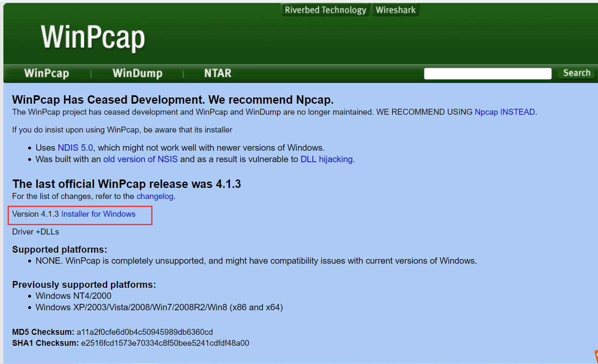
Task: Click the SHA1 checksum value e2516fcd...
Action: [165, 343]
